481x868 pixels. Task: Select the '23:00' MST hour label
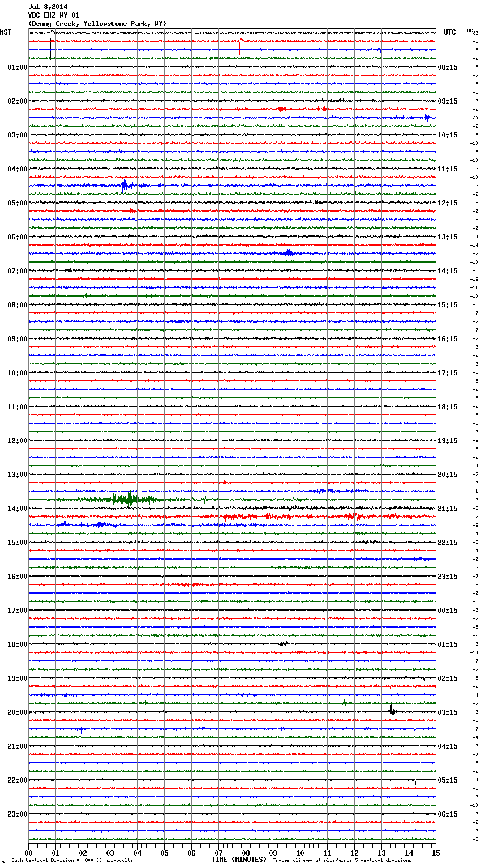click(18, 814)
